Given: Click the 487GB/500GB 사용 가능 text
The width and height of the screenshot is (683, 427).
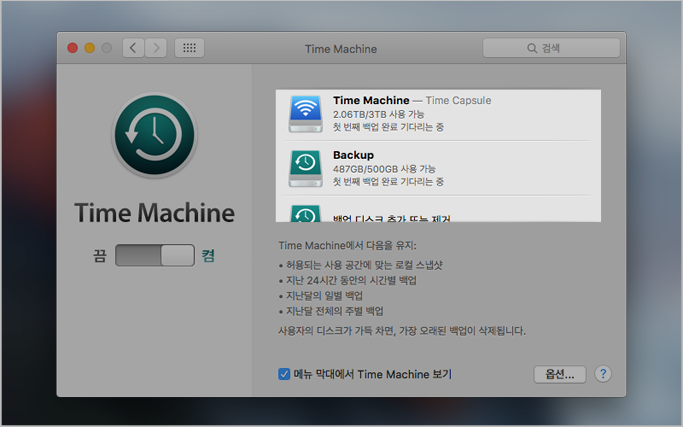Looking at the screenshot, I should 384,169.
